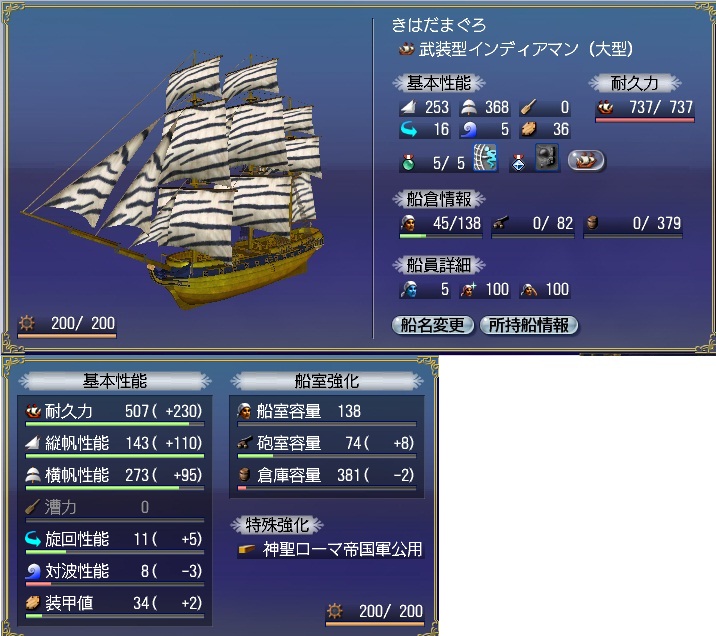Click the blue gem ship part icon
The height and width of the screenshot is (636, 716).
[518, 162]
